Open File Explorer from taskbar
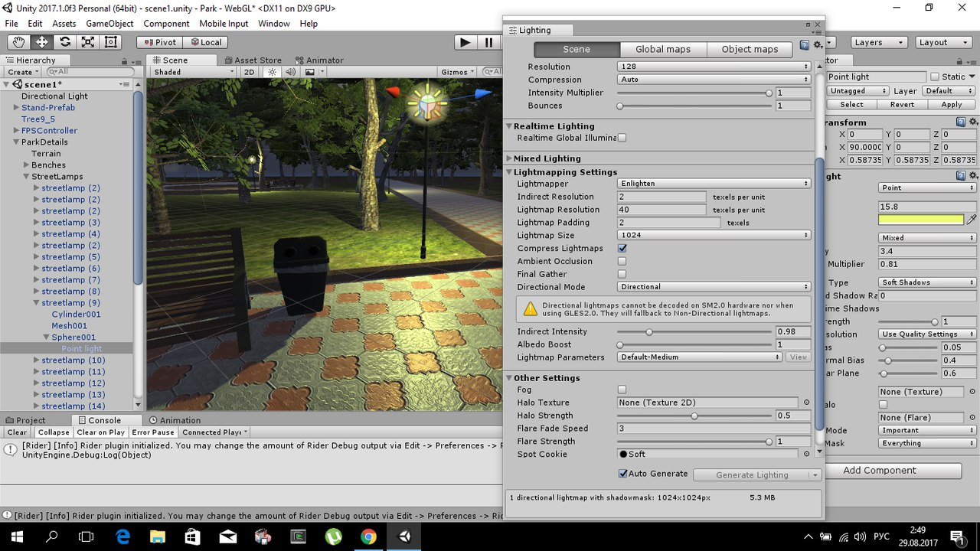This screenshot has height=551, width=980. (157, 536)
